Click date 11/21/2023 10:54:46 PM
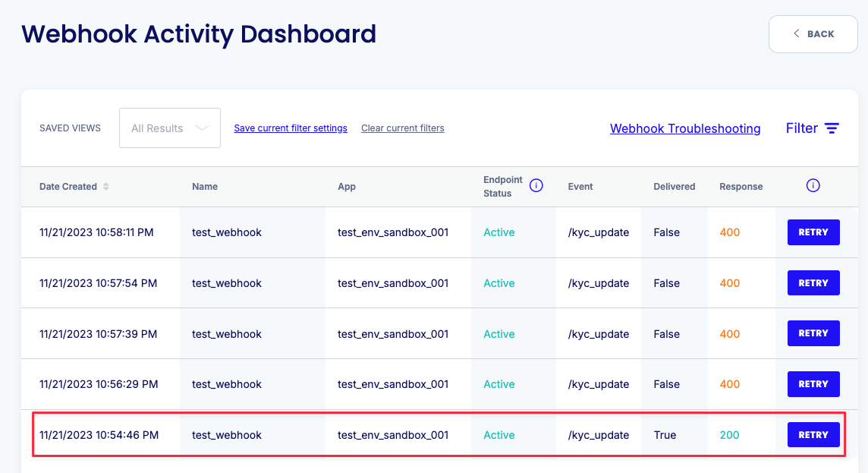868x473 pixels. 99,435
